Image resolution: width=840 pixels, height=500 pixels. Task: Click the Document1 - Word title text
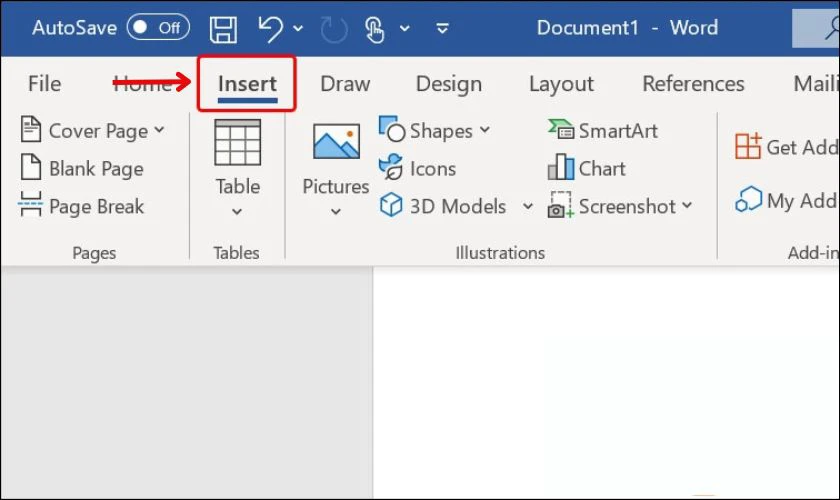(627, 28)
